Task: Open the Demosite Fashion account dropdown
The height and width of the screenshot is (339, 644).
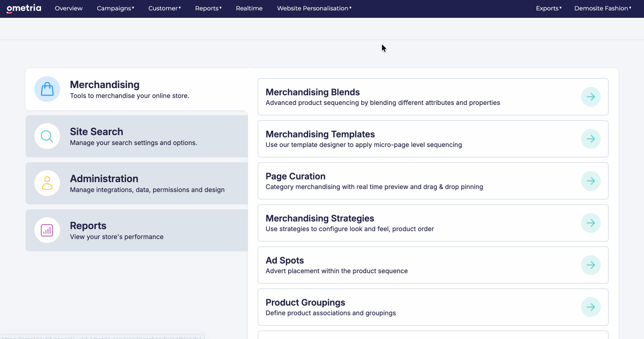Action: (x=603, y=8)
